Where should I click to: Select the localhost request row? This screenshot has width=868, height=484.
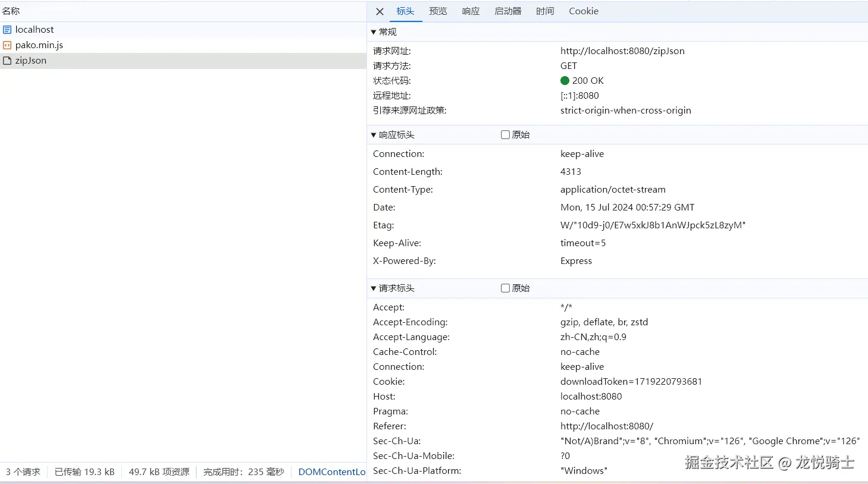[x=183, y=29]
